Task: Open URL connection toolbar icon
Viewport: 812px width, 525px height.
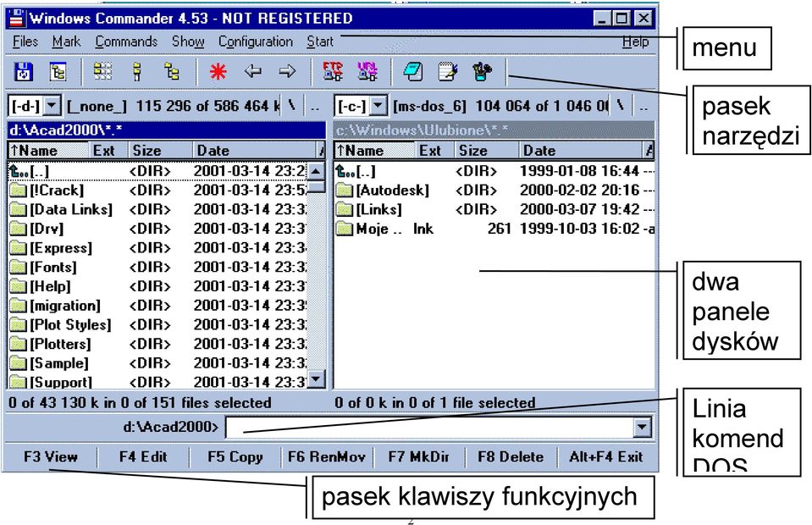Action: [367, 71]
